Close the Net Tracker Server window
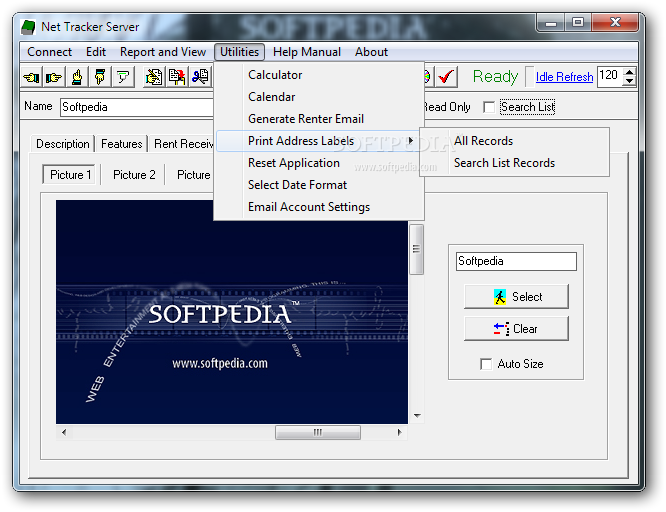The image size is (666, 512). pos(615,23)
